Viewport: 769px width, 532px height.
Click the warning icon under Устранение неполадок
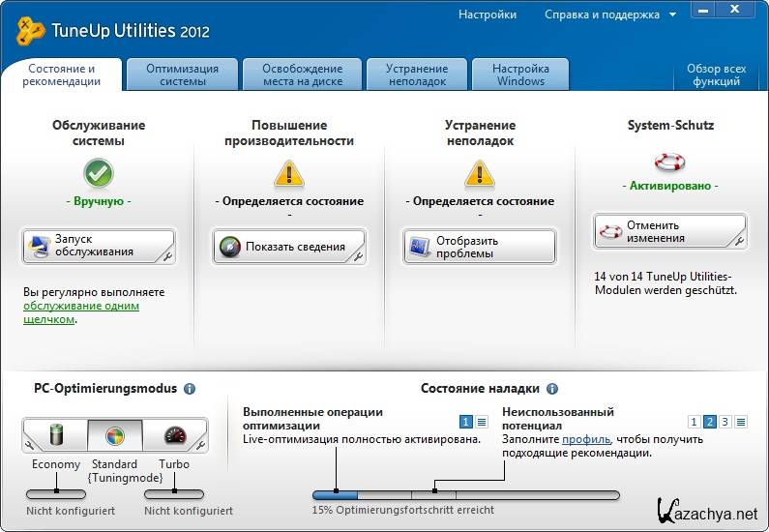point(479,173)
